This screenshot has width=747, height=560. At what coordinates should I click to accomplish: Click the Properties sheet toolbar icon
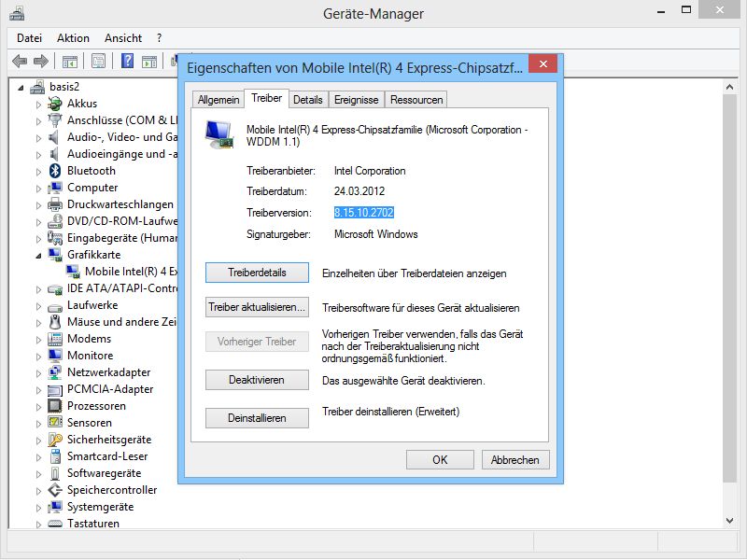pos(98,61)
